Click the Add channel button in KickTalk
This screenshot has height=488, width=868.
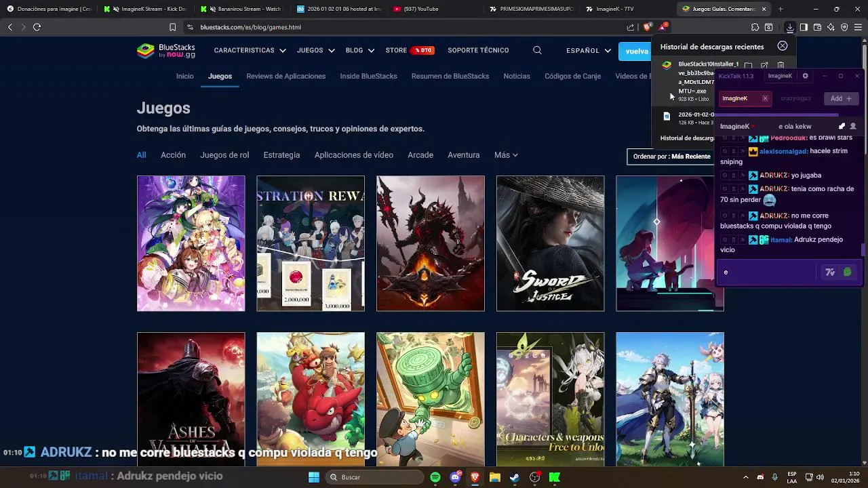[x=841, y=98]
